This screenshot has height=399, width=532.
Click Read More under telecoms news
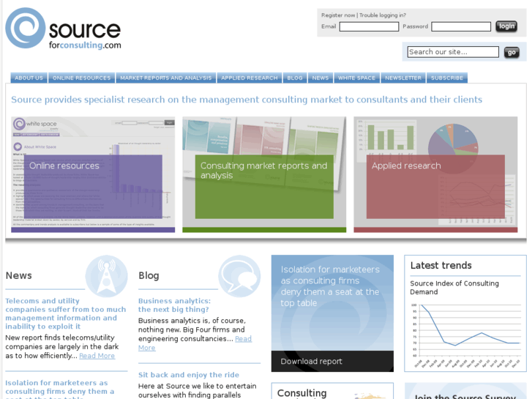[97, 356]
